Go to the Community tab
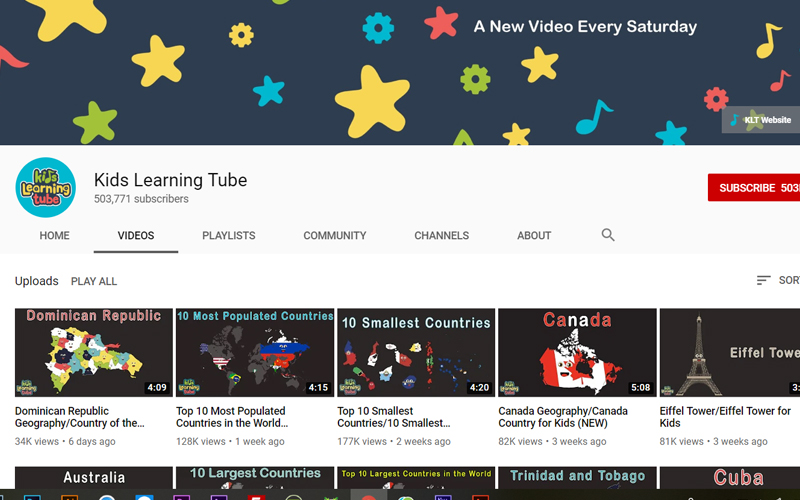Image resolution: width=800 pixels, height=500 pixels. pos(335,236)
